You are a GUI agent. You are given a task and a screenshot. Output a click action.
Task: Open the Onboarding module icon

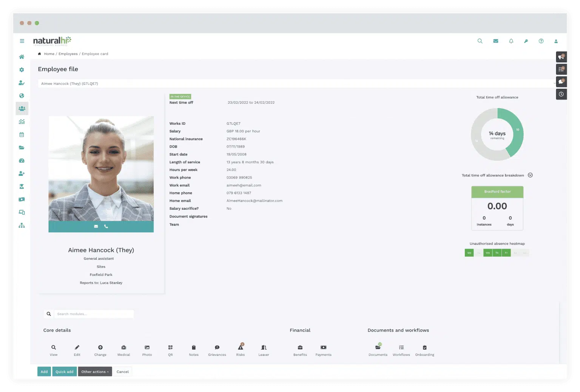(x=424, y=348)
